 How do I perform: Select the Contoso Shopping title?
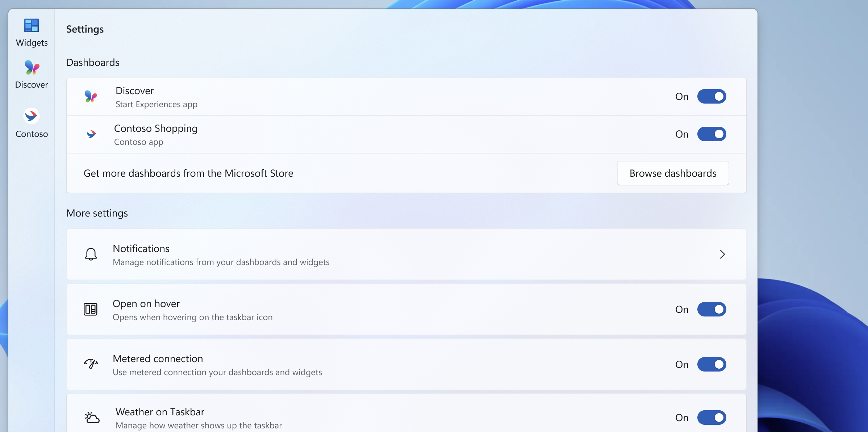[x=156, y=129]
